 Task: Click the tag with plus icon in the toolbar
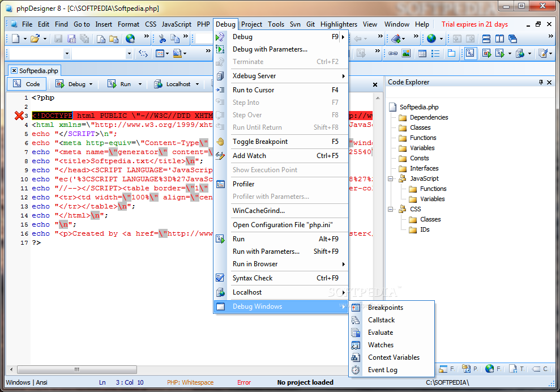pos(396,39)
